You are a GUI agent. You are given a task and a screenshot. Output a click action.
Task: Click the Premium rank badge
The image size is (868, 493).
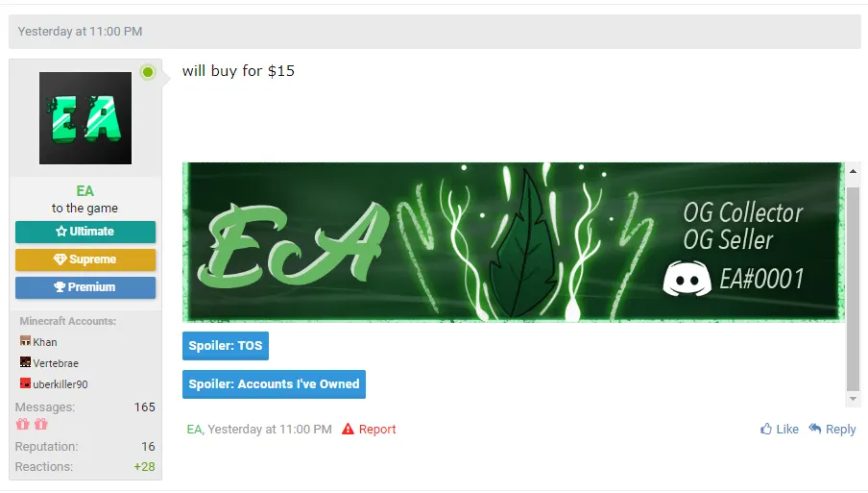(85, 287)
